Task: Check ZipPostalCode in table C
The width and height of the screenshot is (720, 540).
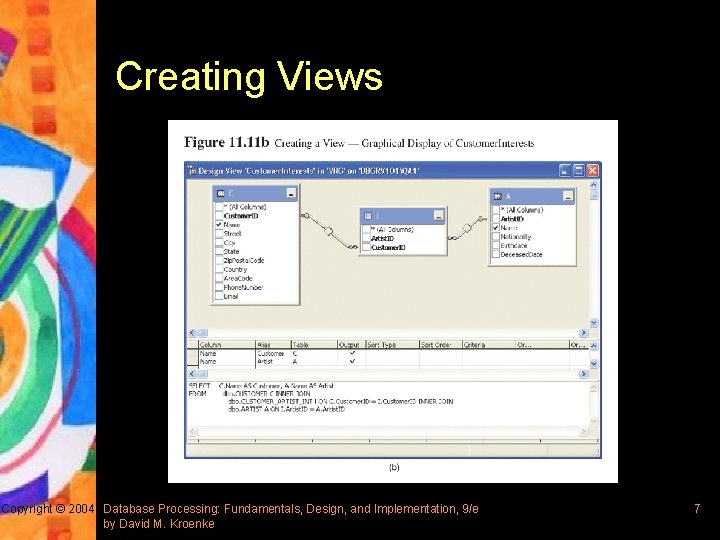Action: pyautogui.click(x=219, y=260)
